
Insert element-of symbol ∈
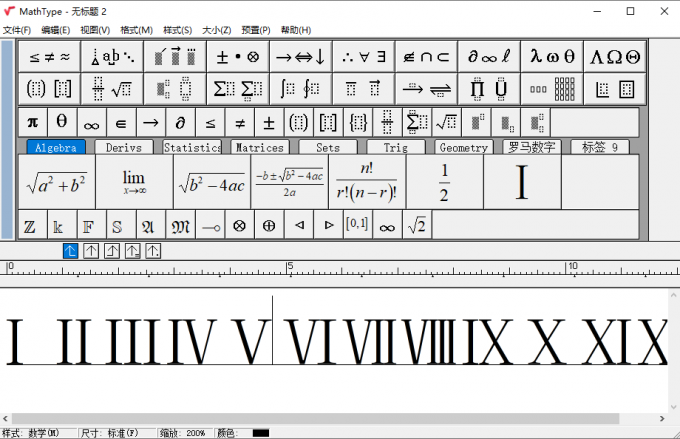point(121,123)
